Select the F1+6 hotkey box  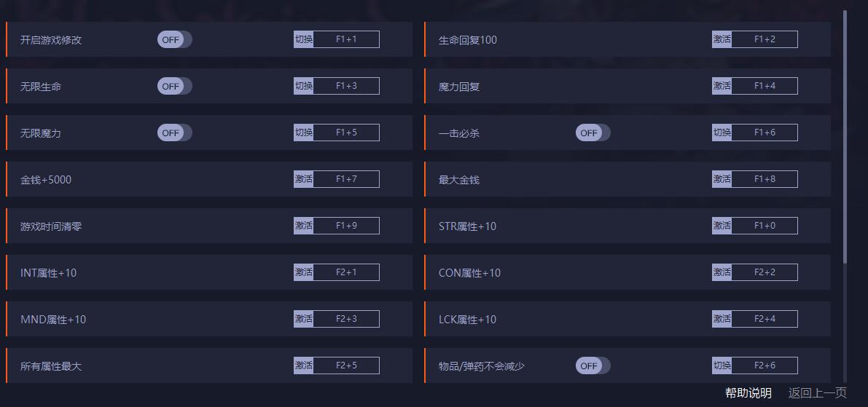pyautogui.click(x=765, y=133)
